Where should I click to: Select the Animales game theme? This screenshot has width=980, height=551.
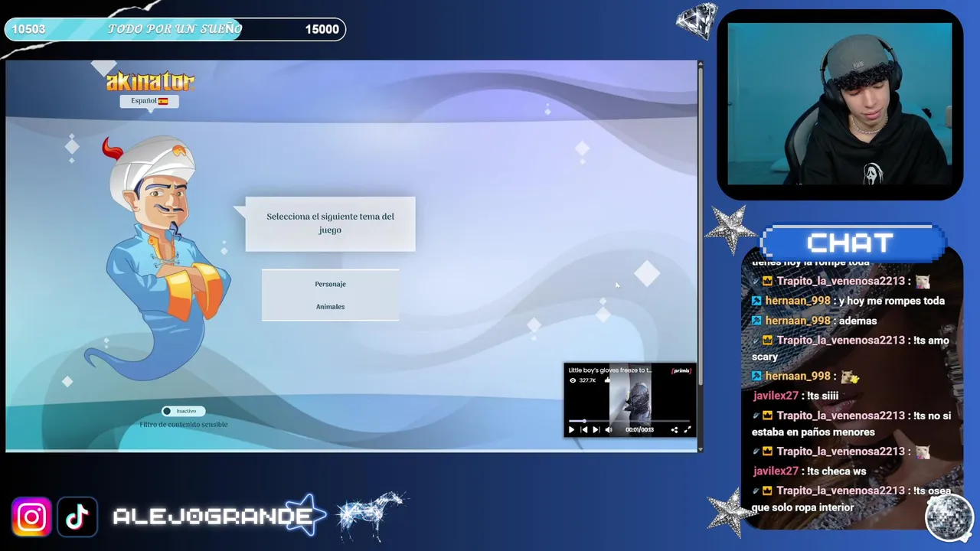[x=330, y=307]
